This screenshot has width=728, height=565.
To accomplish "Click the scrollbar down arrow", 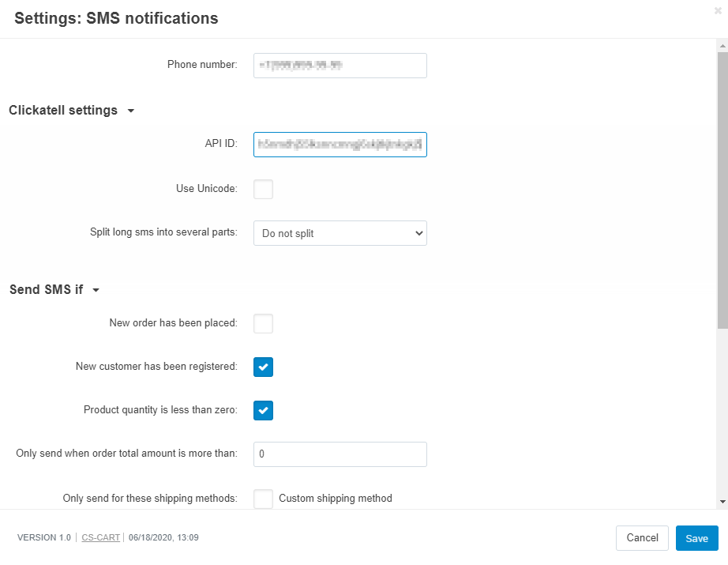I will click(x=722, y=502).
